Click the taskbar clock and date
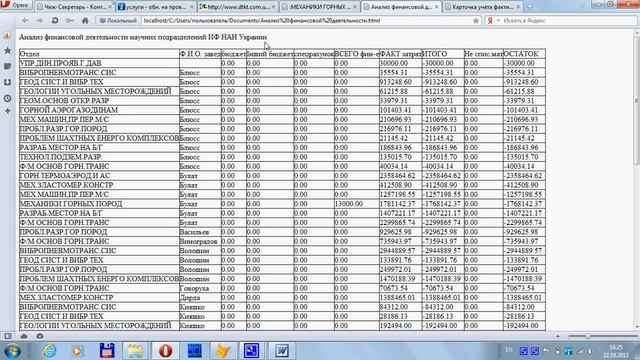 (x=616, y=351)
